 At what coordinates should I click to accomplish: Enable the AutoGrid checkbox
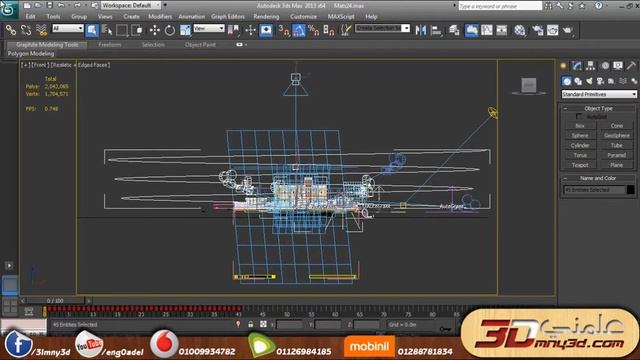pyautogui.click(x=579, y=117)
